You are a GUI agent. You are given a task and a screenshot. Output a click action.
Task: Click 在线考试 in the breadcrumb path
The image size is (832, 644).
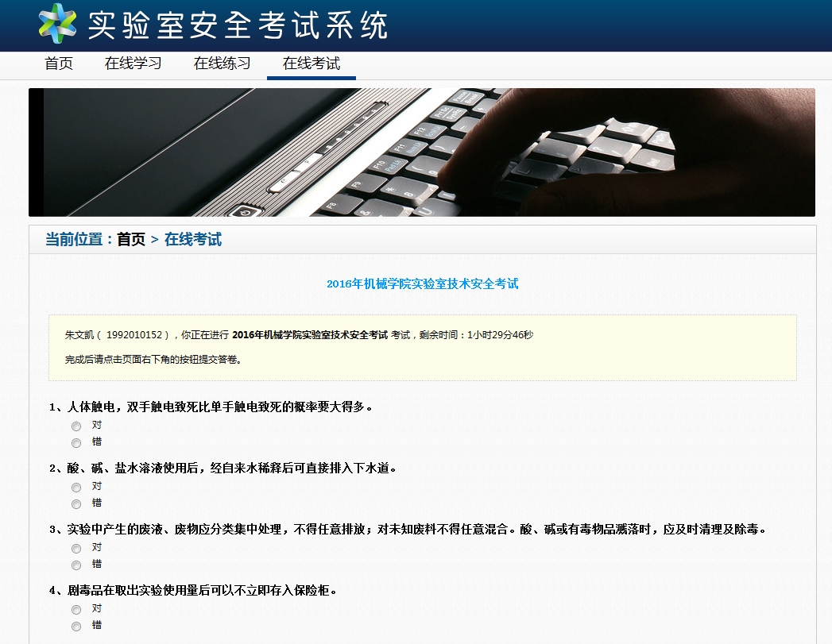coord(193,239)
